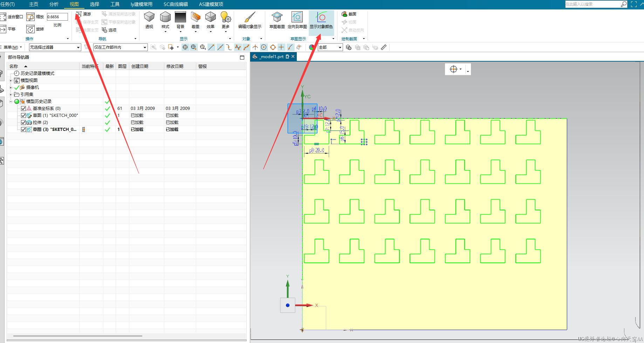
Task: Toggle the quadrant point snap icon
Action: pos(273,47)
